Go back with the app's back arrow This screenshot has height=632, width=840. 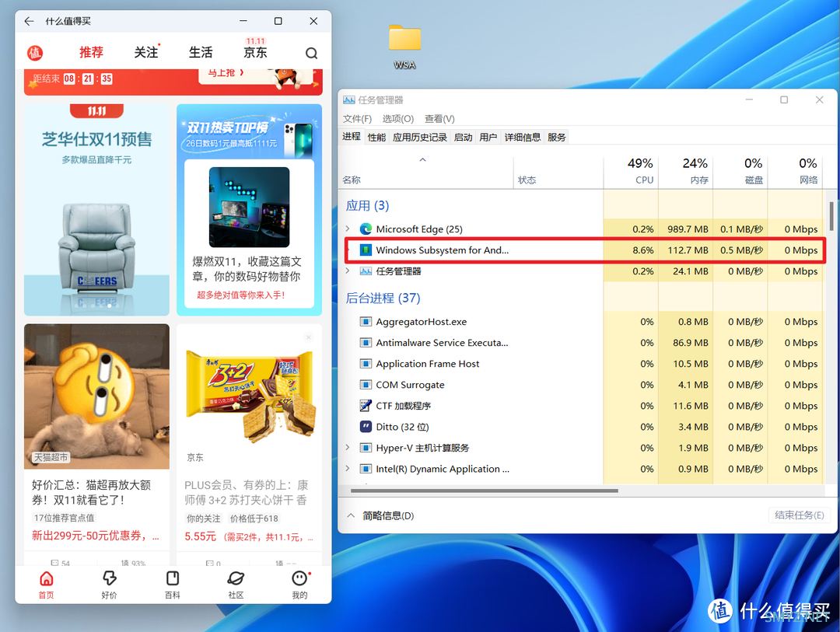coord(29,21)
